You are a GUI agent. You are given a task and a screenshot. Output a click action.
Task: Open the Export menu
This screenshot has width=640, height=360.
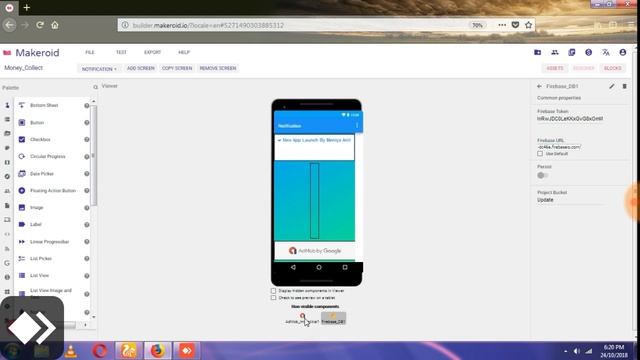(152, 52)
